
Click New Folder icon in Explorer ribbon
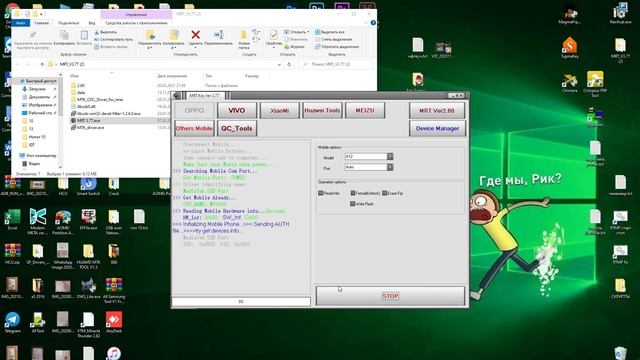pyautogui.click(x=244, y=36)
